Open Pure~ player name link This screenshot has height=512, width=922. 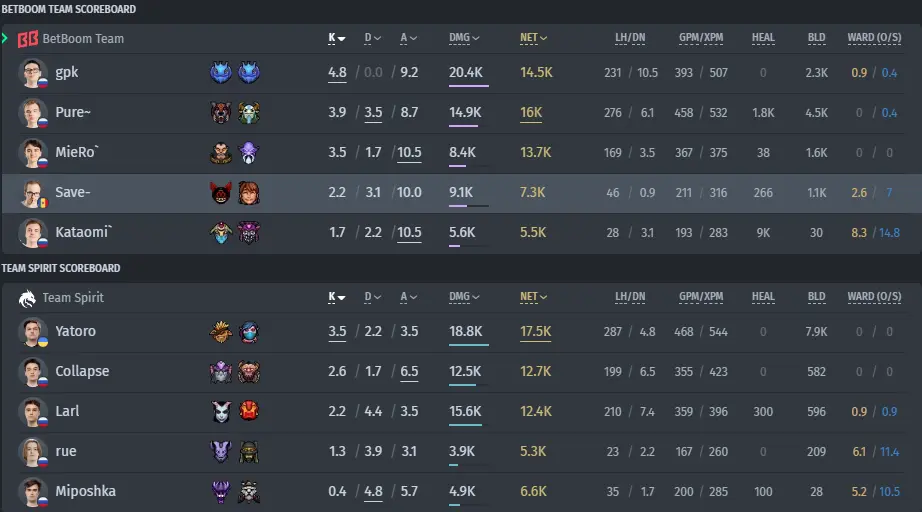click(73, 112)
